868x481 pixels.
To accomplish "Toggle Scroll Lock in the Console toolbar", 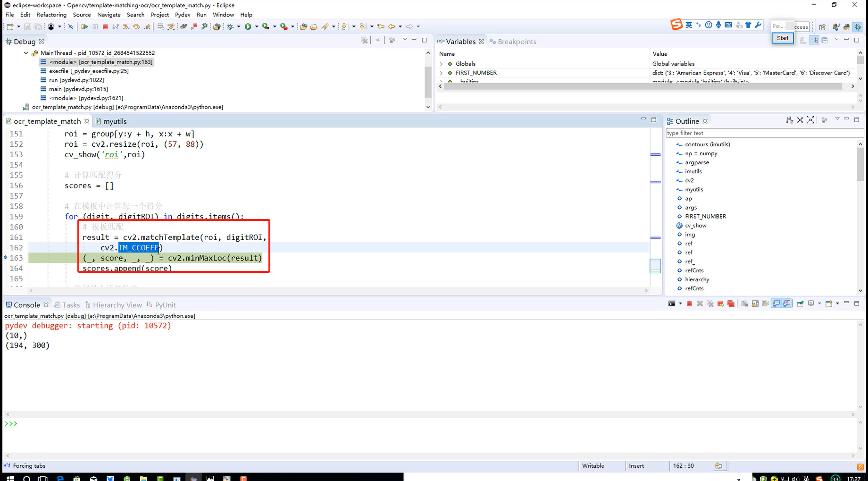I will 755,304.
